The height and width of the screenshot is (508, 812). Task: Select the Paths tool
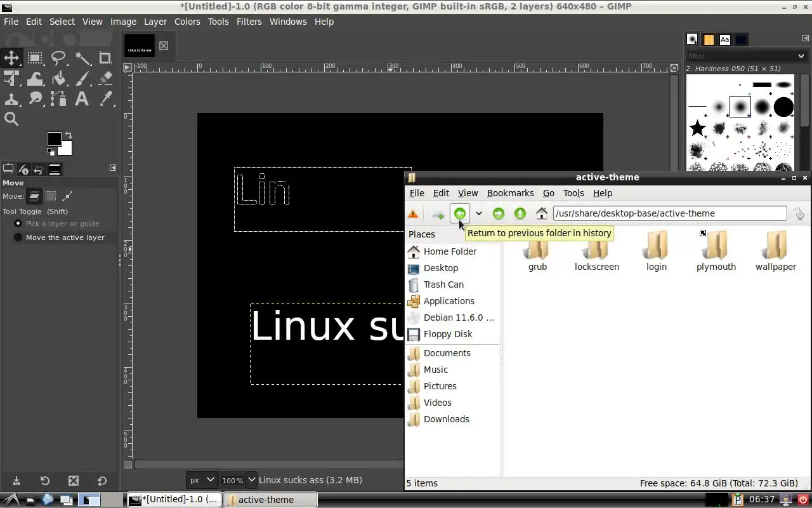click(x=58, y=98)
